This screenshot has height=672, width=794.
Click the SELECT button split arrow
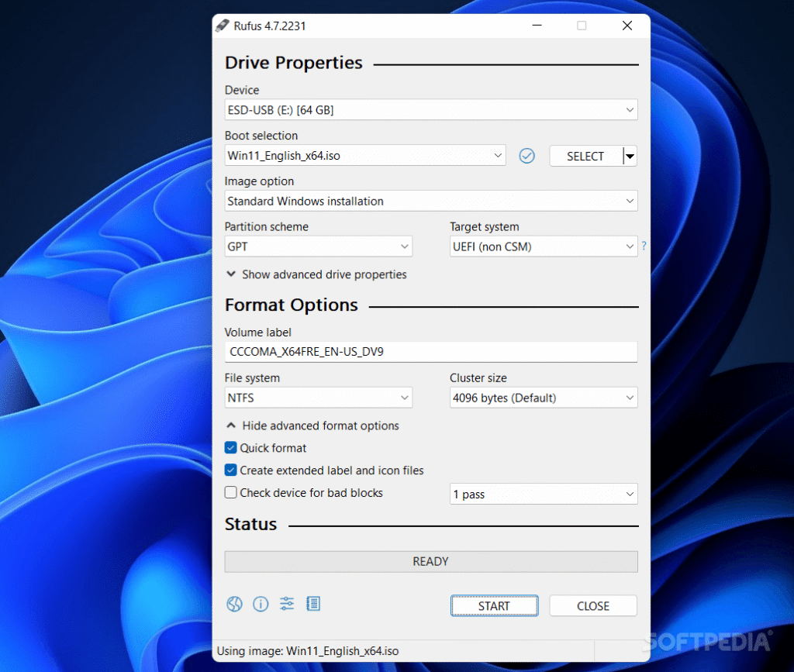click(x=630, y=156)
